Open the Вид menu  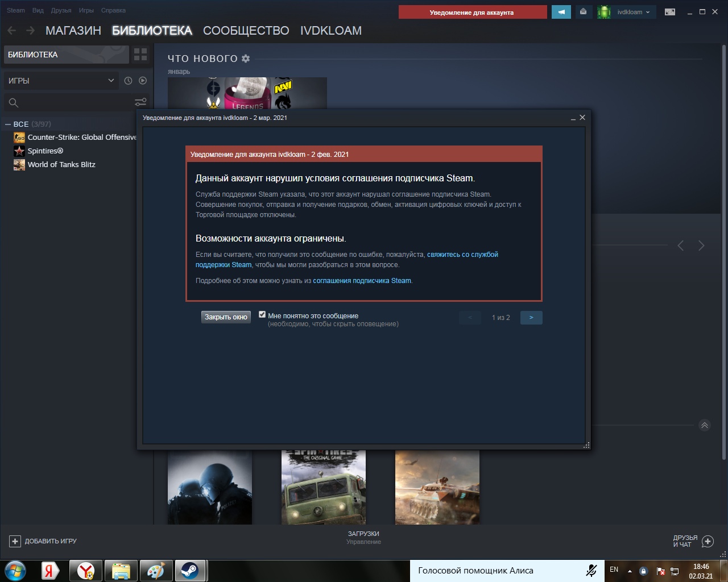coord(38,10)
